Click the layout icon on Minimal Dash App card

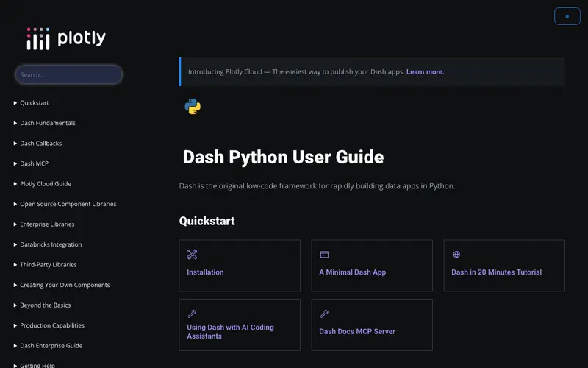tap(324, 255)
